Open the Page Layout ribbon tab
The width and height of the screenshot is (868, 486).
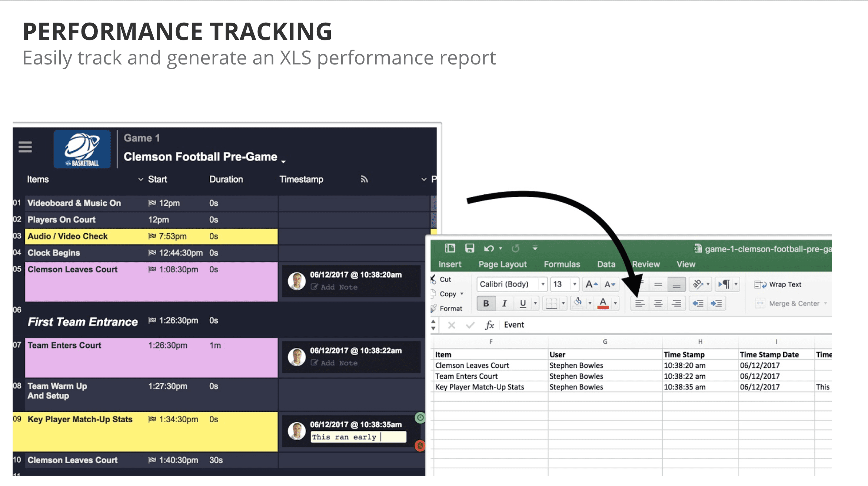tap(502, 264)
